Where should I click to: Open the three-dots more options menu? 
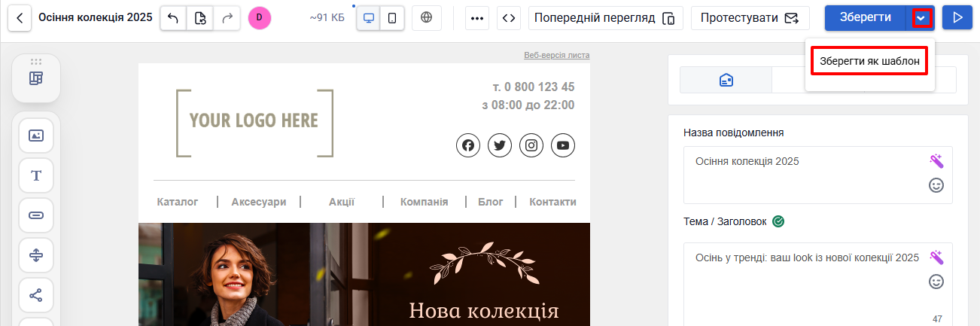point(477,18)
